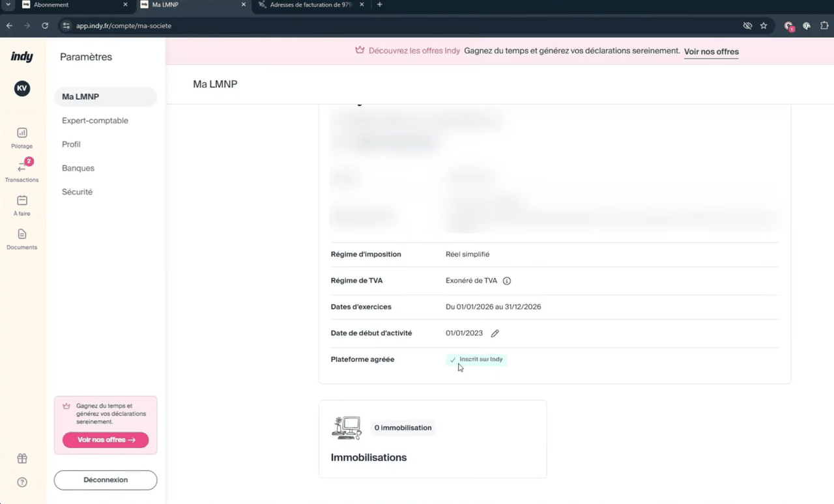Open the help question mark icon
This screenshot has height=504, width=834.
click(22, 483)
